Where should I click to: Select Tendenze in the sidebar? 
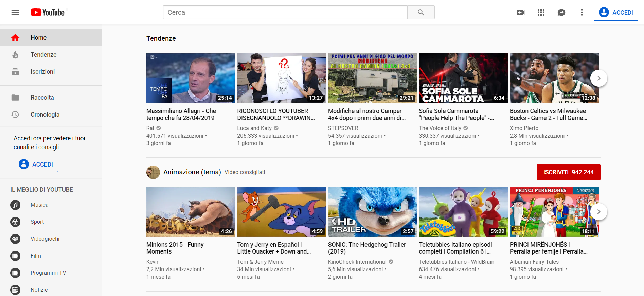click(x=51, y=55)
